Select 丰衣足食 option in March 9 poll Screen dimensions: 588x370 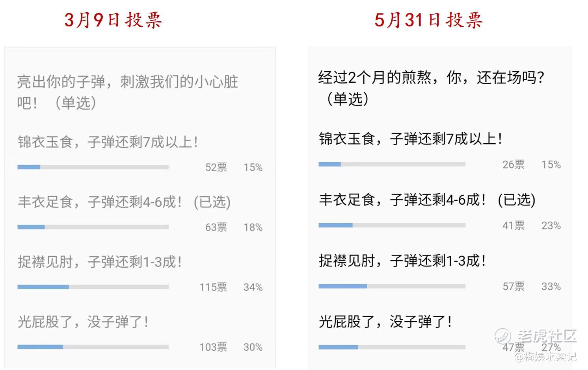coord(124,202)
